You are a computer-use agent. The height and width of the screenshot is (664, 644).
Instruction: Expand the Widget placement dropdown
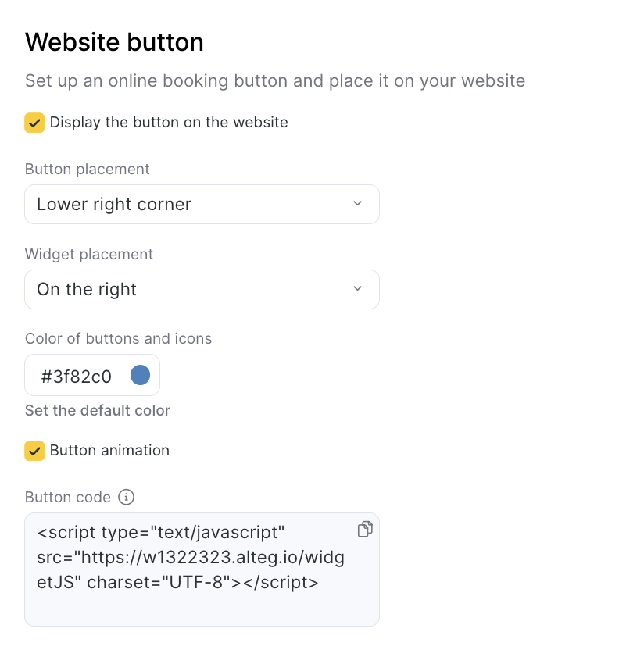point(202,290)
